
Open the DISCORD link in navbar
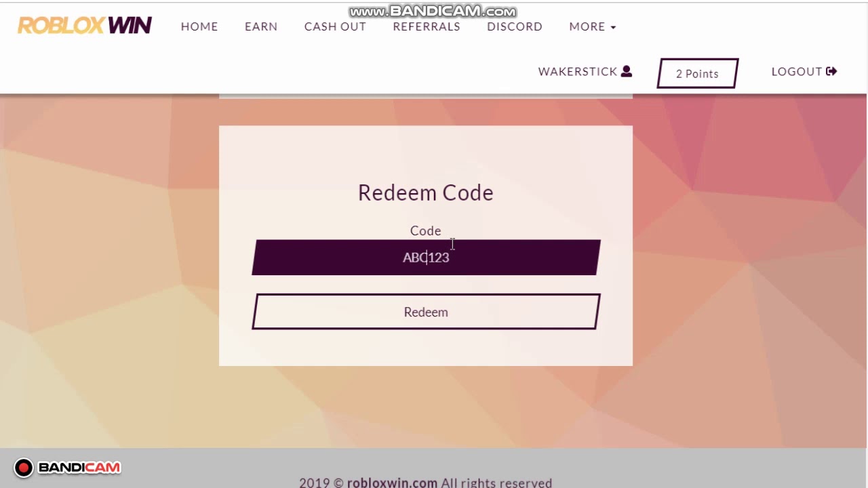515,26
